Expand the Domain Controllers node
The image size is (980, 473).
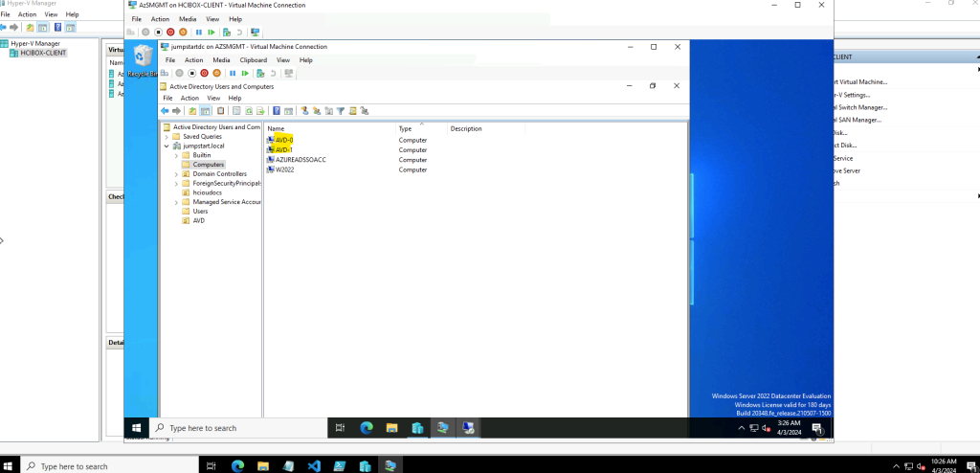tap(176, 174)
